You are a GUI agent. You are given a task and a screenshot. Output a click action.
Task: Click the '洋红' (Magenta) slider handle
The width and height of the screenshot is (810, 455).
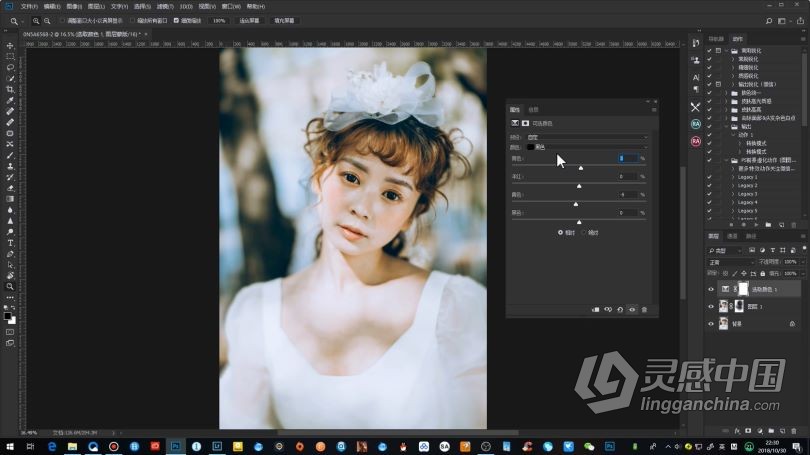click(579, 185)
